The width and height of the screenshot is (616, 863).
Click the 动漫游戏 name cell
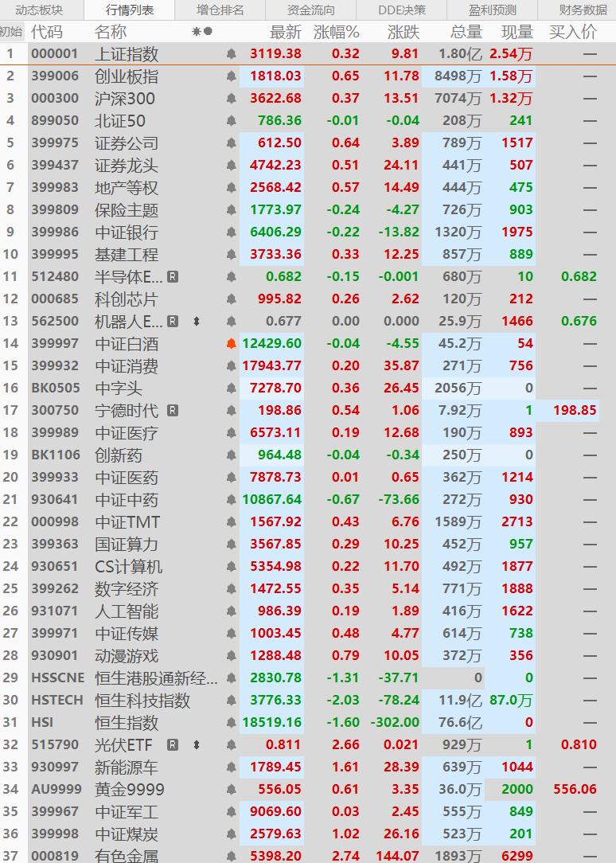tap(127, 655)
